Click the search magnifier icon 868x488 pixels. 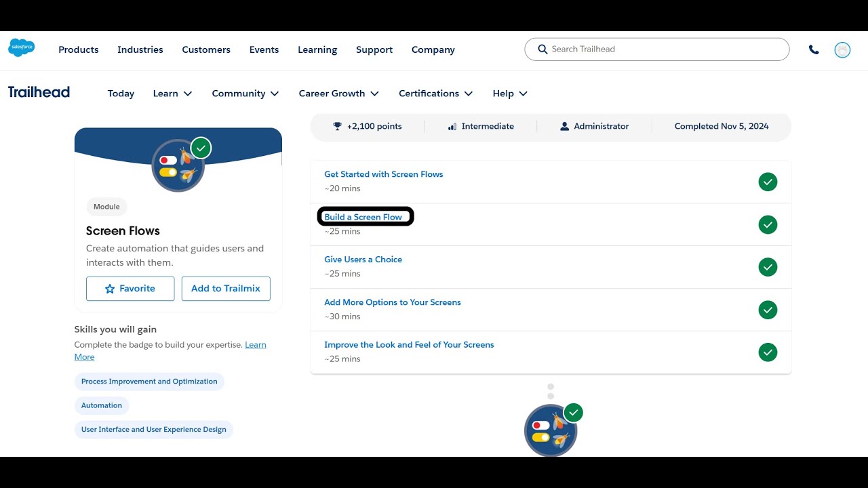[x=542, y=49]
